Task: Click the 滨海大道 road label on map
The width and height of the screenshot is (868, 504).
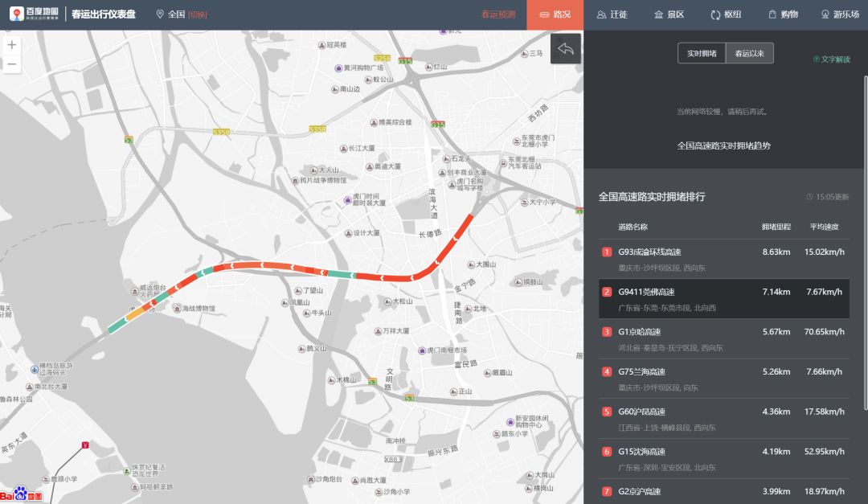Action: click(433, 203)
